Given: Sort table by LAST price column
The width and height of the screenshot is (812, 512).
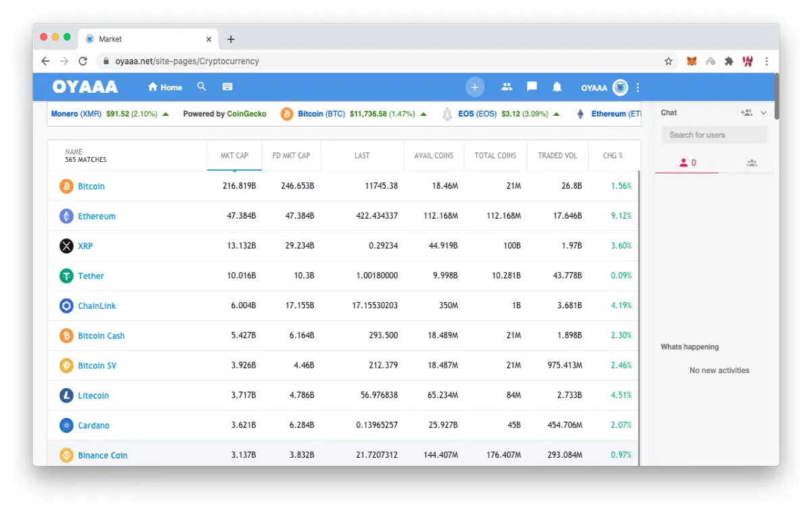Looking at the screenshot, I should click(362, 155).
